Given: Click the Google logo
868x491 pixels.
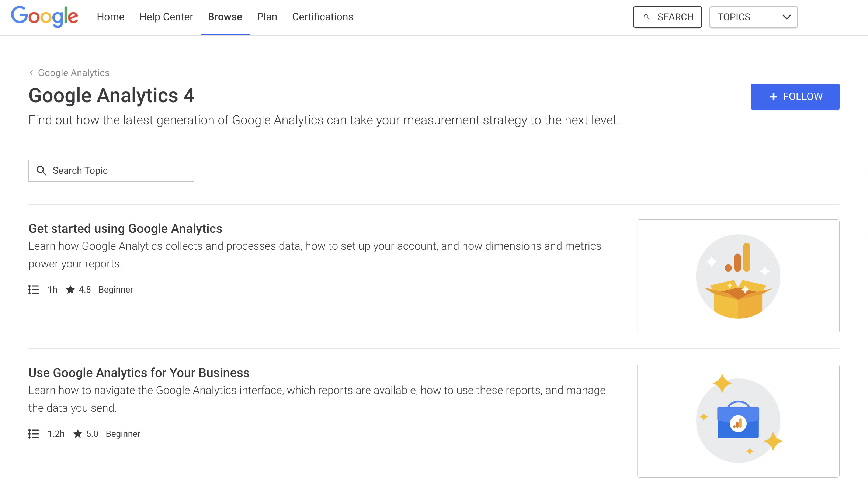Looking at the screenshot, I should [x=44, y=17].
